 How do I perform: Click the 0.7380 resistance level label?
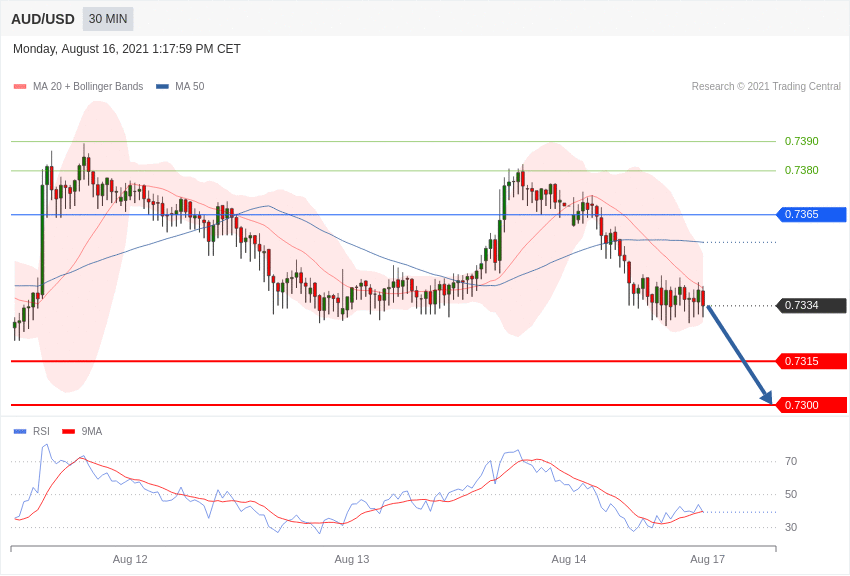(x=801, y=171)
